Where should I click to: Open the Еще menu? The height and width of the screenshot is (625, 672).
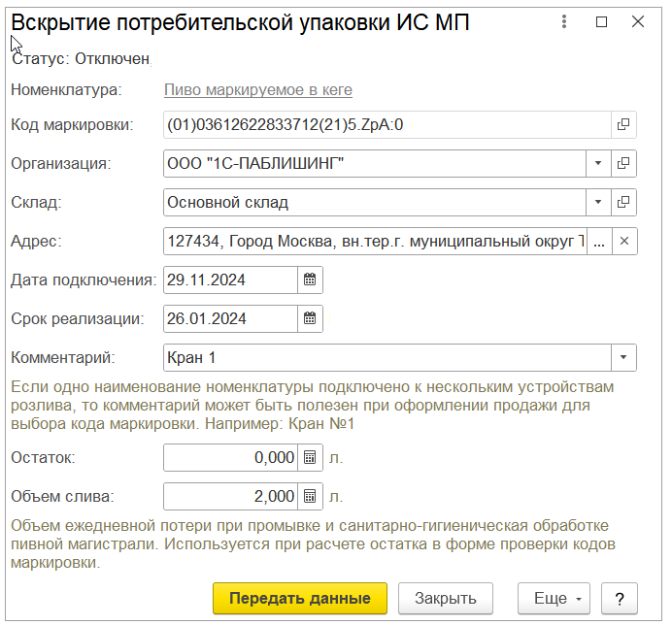point(554,598)
